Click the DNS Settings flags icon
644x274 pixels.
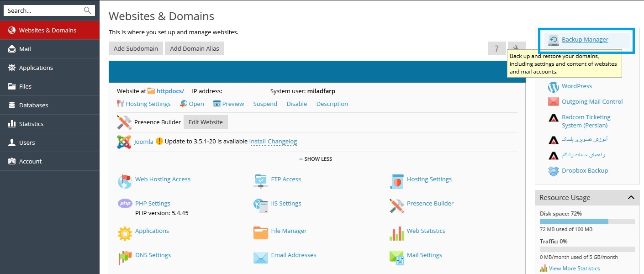(125, 257)
